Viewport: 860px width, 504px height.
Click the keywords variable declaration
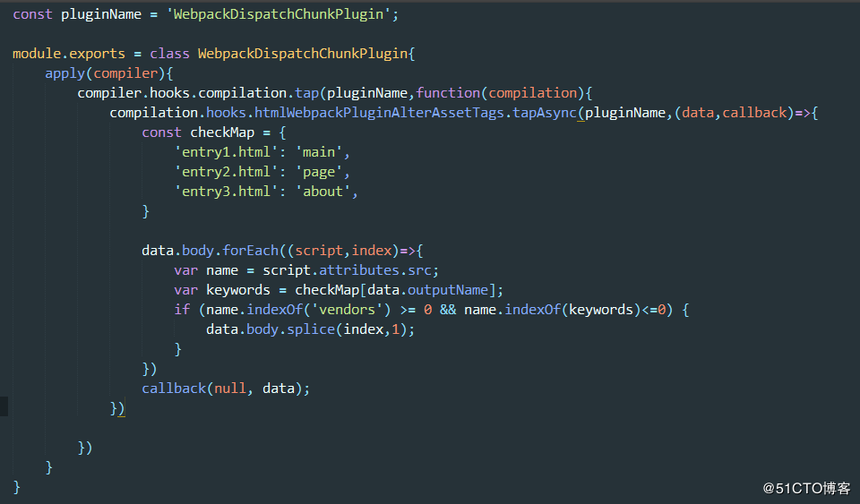pos(238,290)
